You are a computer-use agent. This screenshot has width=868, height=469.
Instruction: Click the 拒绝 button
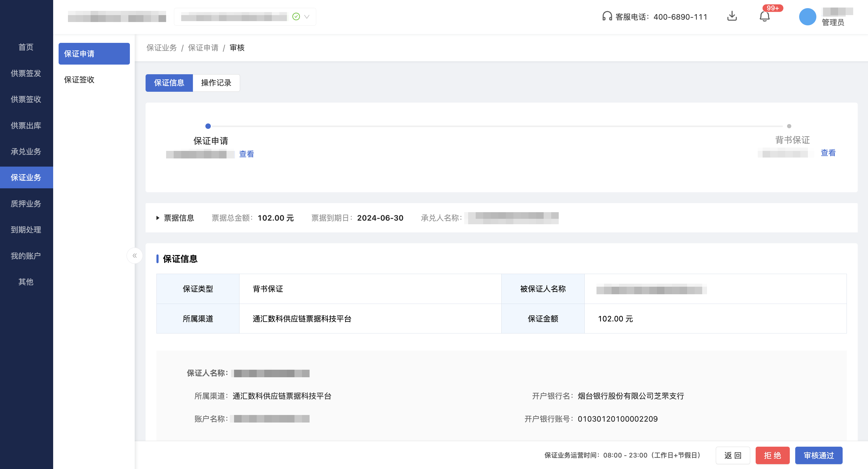point(773,455)
